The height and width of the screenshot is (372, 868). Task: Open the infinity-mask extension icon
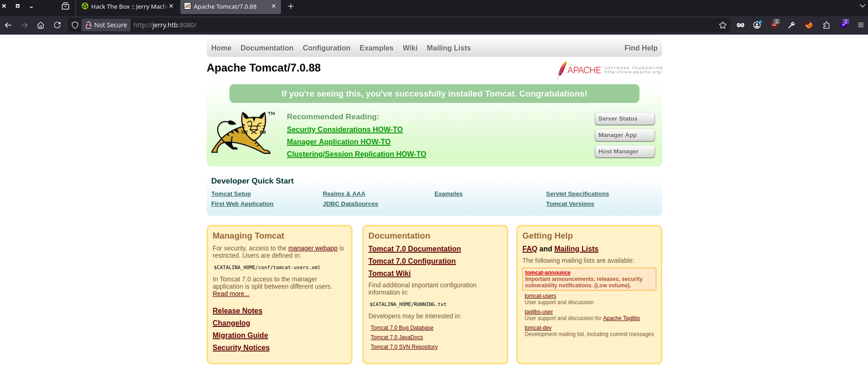pos(741,25)
